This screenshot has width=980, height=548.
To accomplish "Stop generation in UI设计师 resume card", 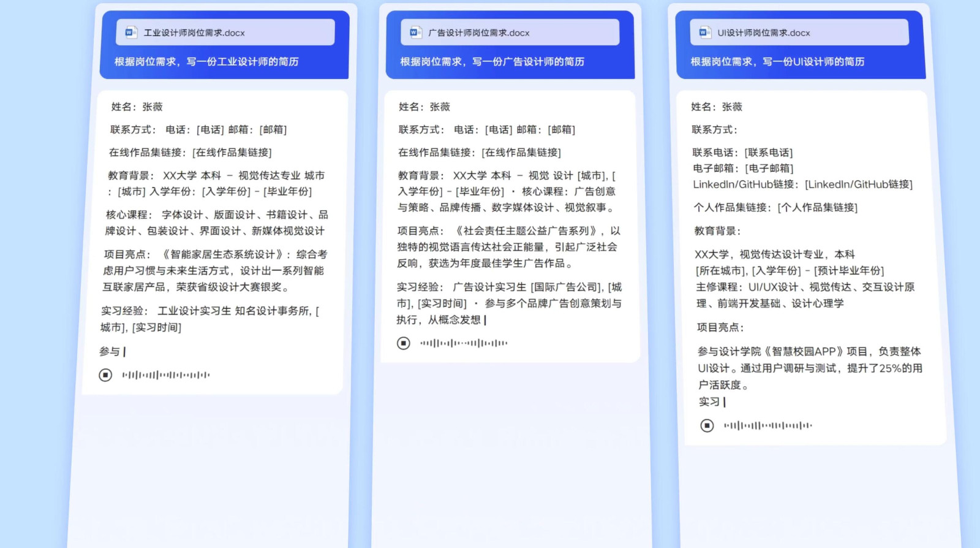I will [707, 425].
